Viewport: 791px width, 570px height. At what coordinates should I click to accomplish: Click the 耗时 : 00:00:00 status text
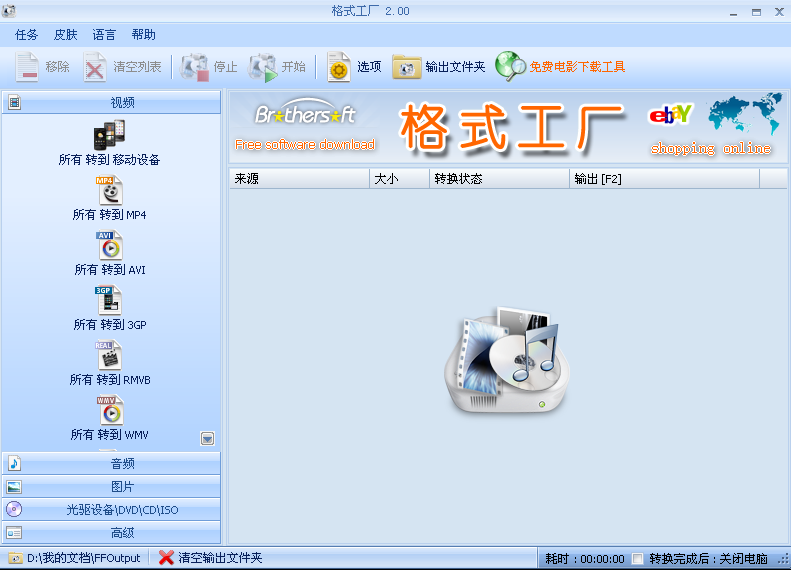(585, 559)
